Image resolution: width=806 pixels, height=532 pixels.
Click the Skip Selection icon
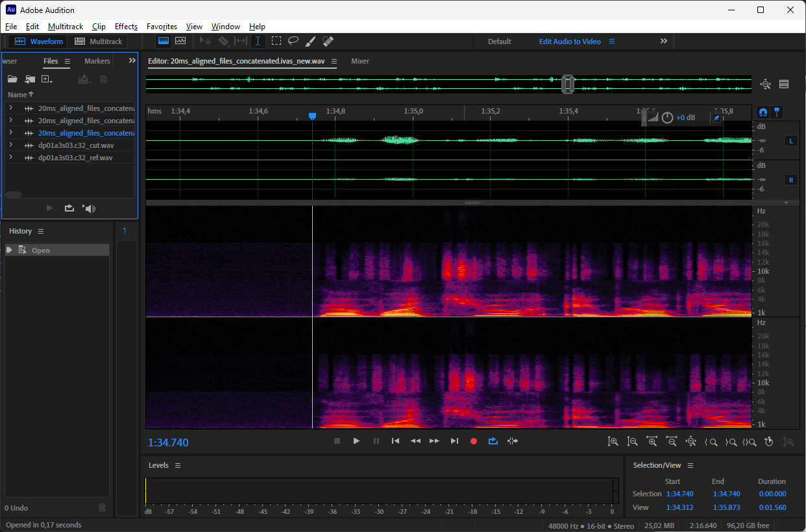coord(513,441)
